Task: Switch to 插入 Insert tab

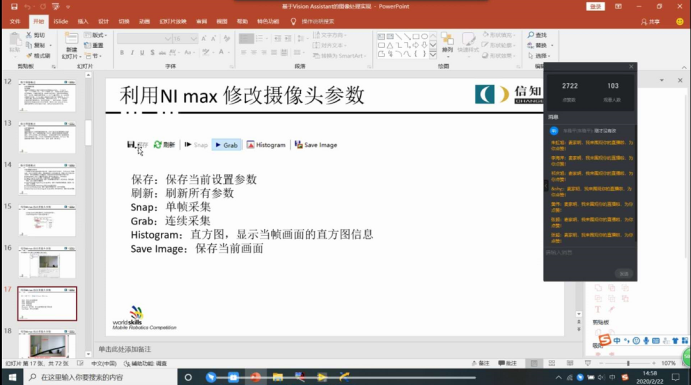Action: 83,21
